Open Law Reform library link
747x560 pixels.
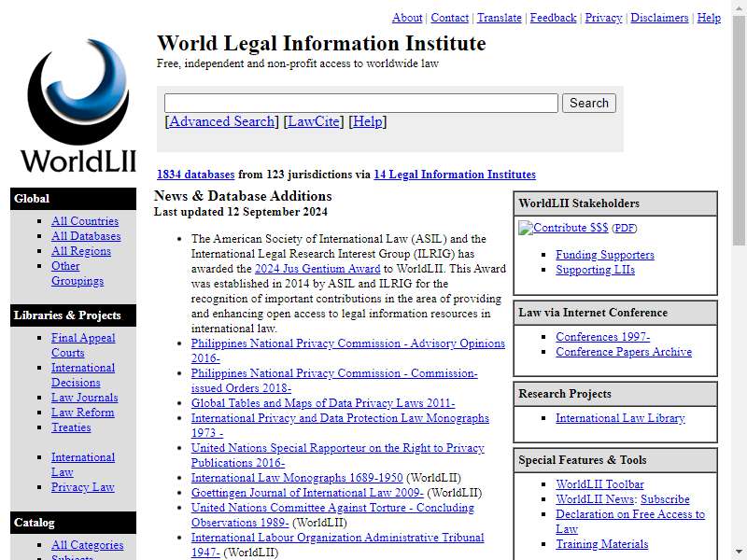pyautogui.click(x=83, y=413)
